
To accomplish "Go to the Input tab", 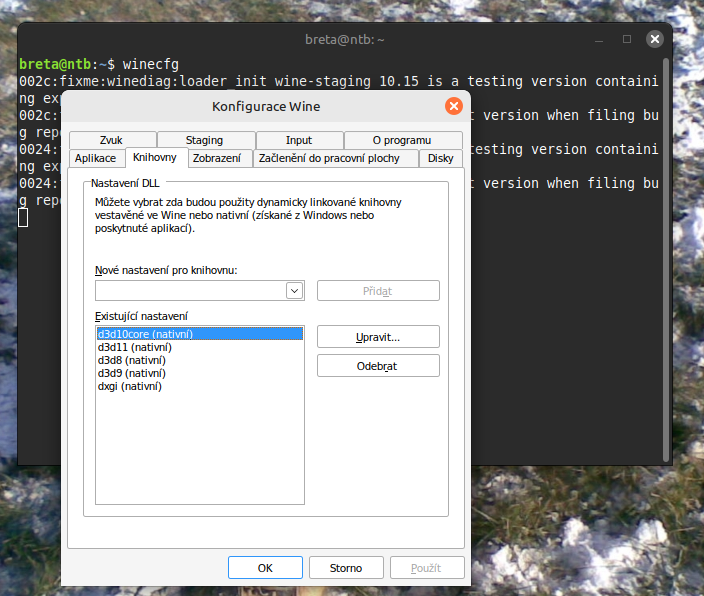I will point(299,140).
